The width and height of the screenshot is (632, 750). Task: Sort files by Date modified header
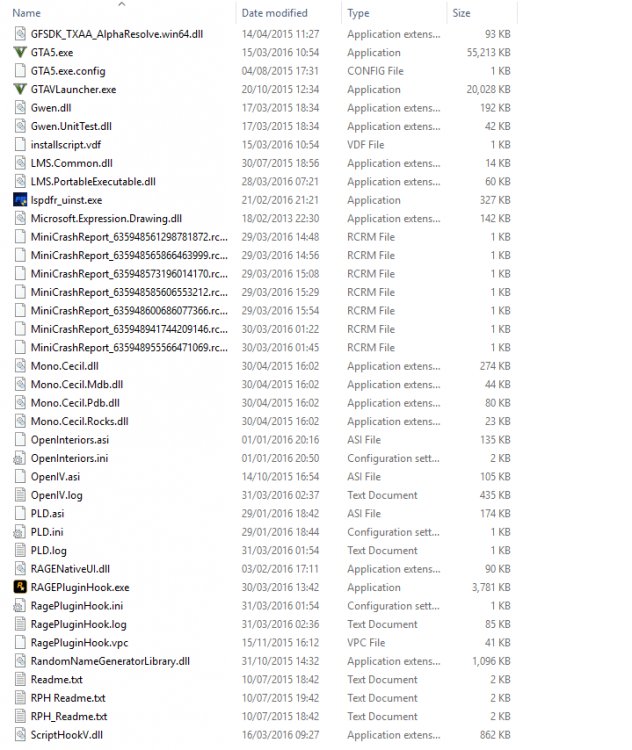coord(274,13)
